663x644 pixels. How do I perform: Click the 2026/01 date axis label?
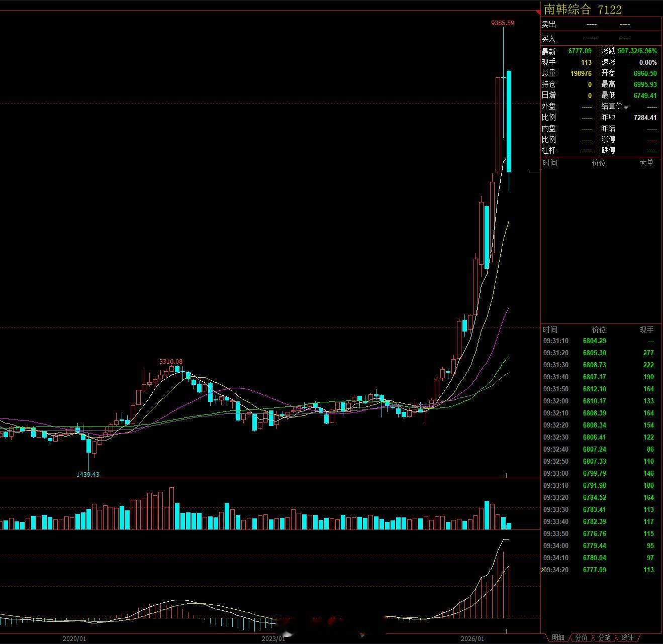click(x=472, y=638)
